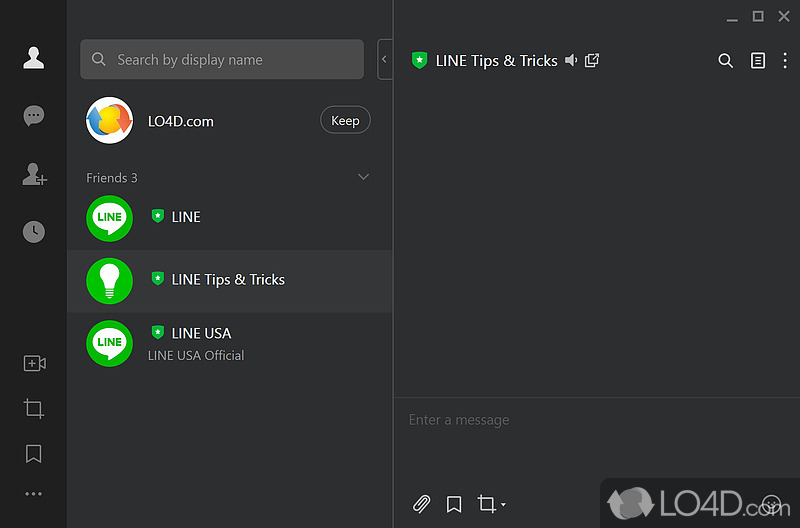Click the Search by display name field
The height and width of the screenshot is (528, 800).
(222, 60)
